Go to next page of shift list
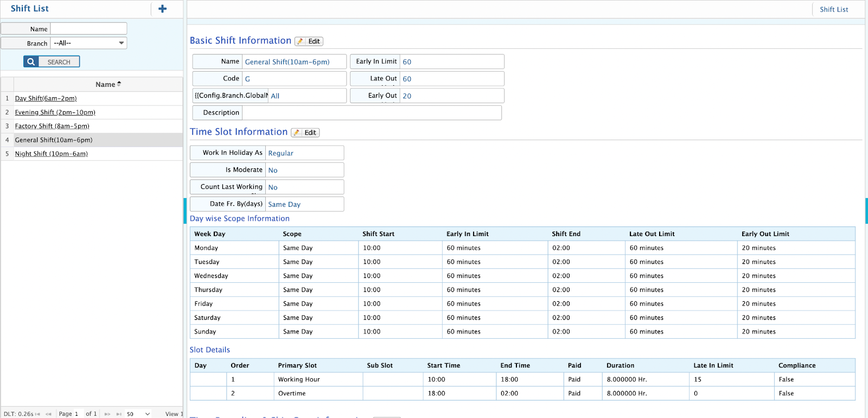 (x=107, y=414)
